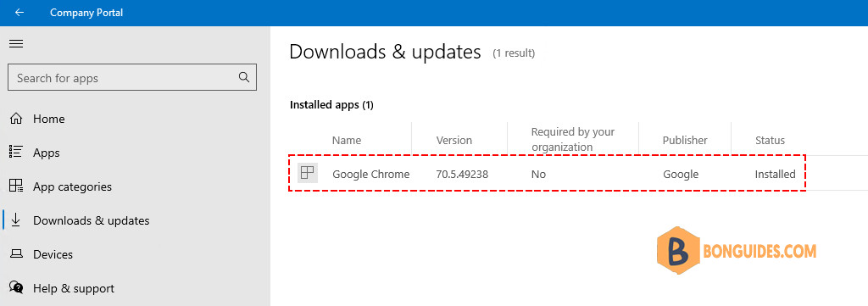The height and width of the screenshot is (306, 868).
Task: Click the Devices laptop icon
Action: (x=17, y=254)
